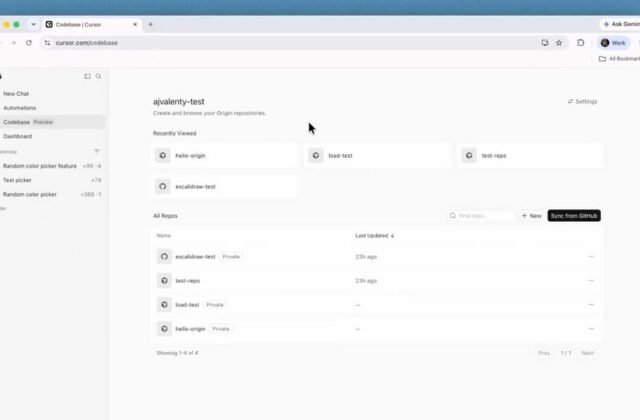Create a New repo
Viewport: 640px width, 420px height.
(531, 216)
